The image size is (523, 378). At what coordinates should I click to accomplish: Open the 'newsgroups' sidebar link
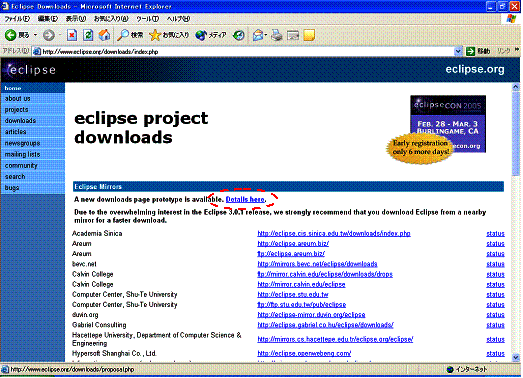22,143
